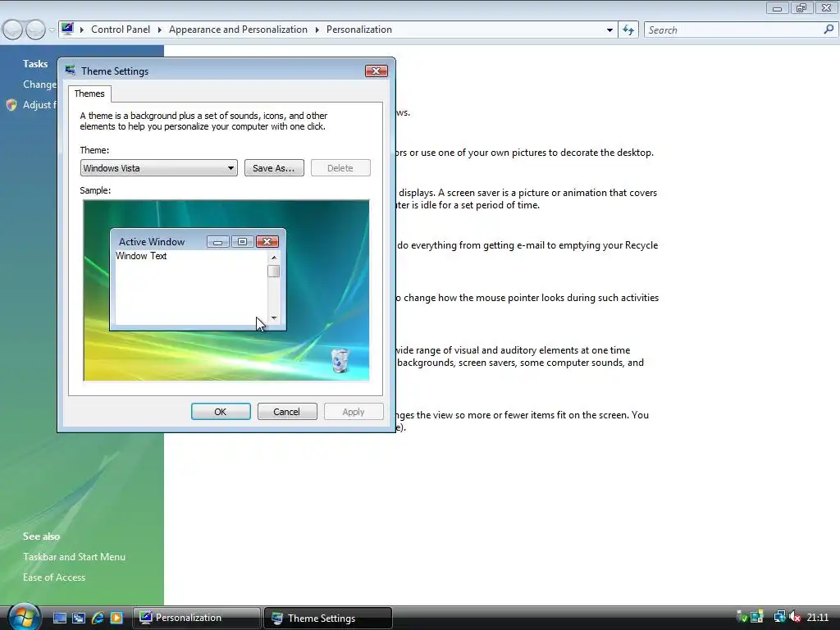Open Taskbar and Start Menu link

(x=74, y=557)
